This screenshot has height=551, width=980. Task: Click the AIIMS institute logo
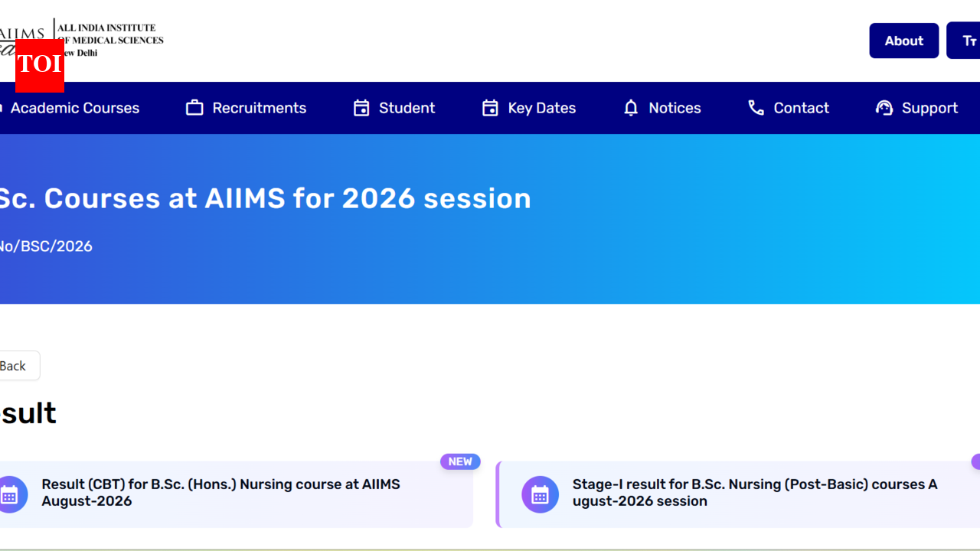tap(81, 37)
